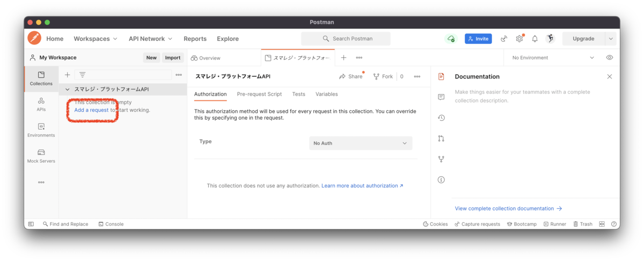Image resolution: width=644 pixels, height=261 pixels.
Task: Open tab options ellipsis
Action: pos(359,57)
